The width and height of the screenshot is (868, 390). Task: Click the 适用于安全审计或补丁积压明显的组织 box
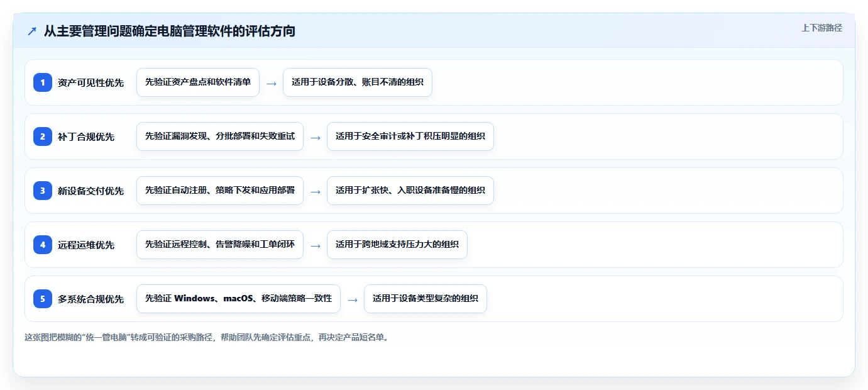(410, 136)
